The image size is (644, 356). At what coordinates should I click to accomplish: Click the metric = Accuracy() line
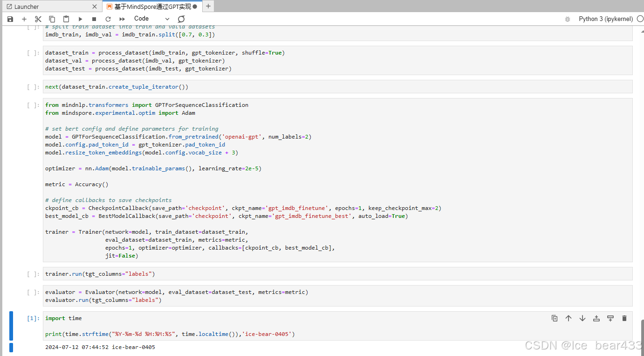tap(77, 184)
